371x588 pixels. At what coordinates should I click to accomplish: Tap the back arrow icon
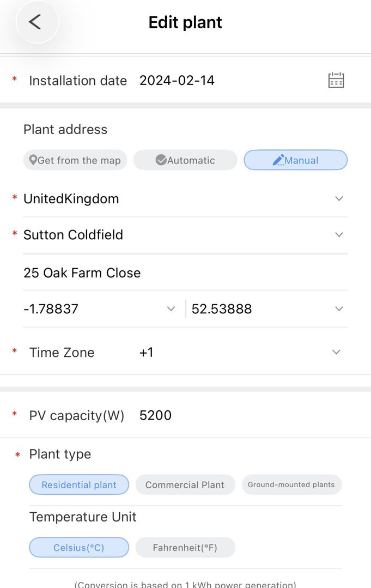pyautogui.click(x=35, y=22)
